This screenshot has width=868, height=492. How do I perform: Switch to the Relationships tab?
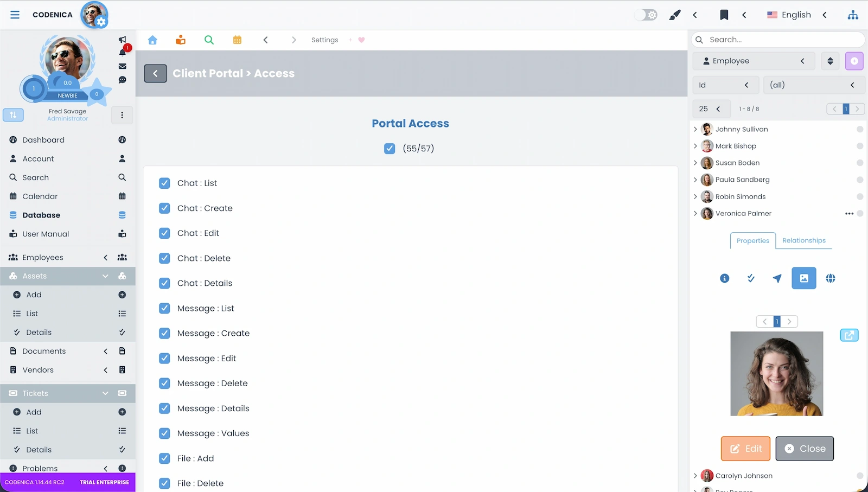[x=804, y=240]
